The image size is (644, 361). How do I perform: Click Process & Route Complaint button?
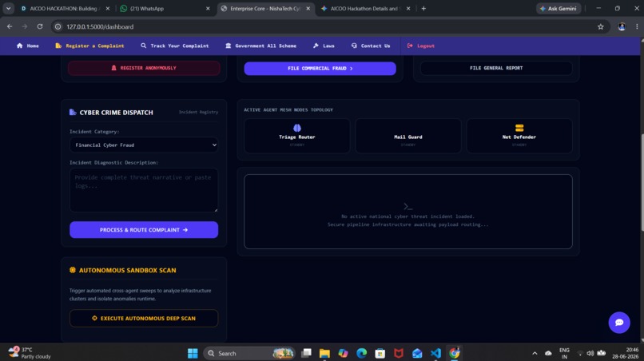pyautogui.click(x=144, y=230)
